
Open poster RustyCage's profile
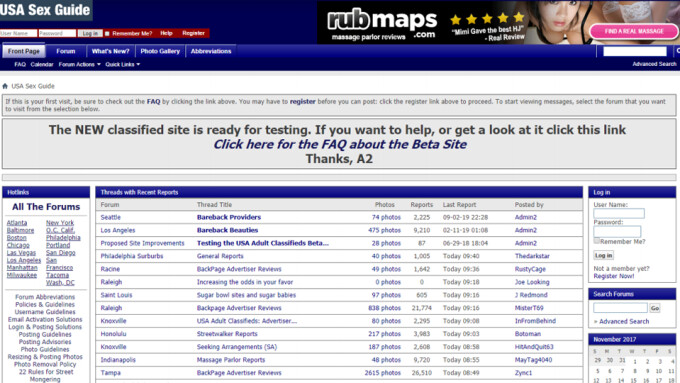coord(530,269)
